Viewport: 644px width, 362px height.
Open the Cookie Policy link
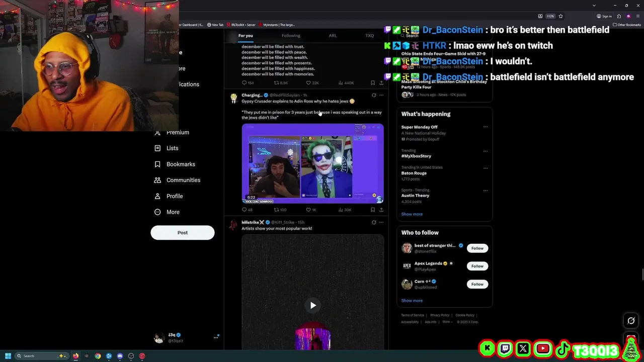[x=465, y=315]
